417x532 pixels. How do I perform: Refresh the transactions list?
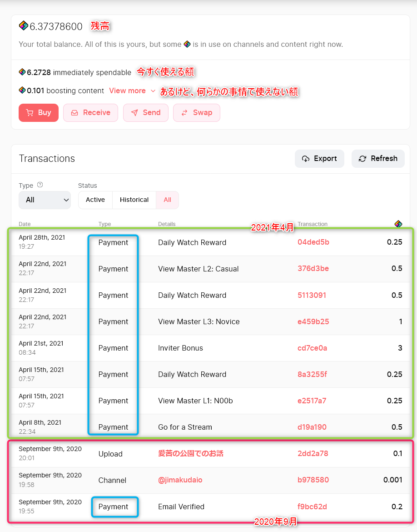click(x=378, y=158)
